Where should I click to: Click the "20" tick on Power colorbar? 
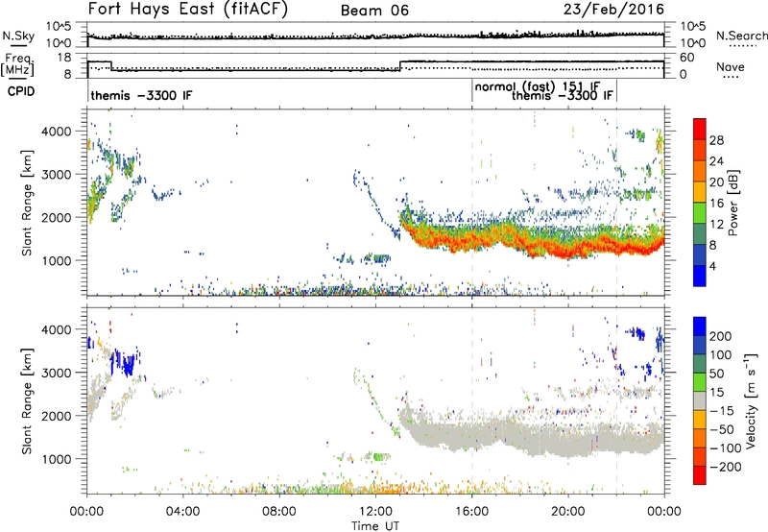[x=716, y=182]
